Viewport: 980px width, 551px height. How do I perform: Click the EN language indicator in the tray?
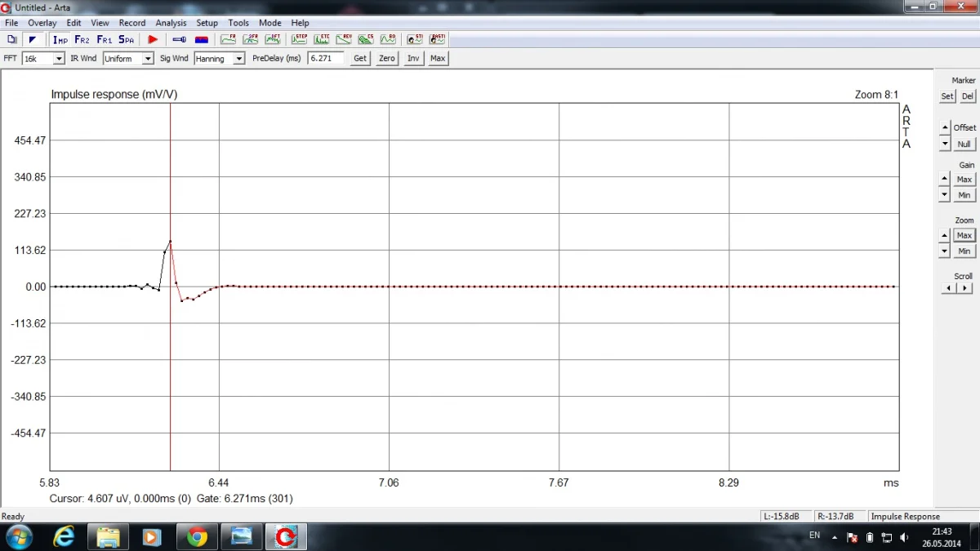point(814,535)
